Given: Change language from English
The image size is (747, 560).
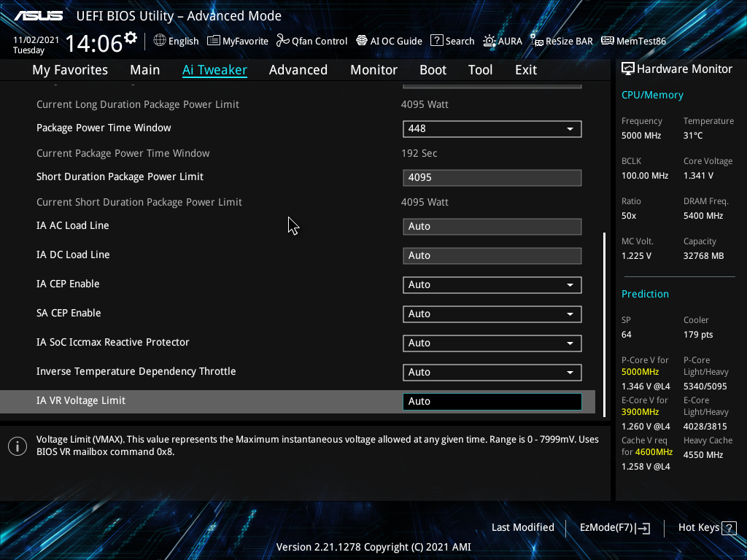Looking at the screenshot, I should point(183,41).
